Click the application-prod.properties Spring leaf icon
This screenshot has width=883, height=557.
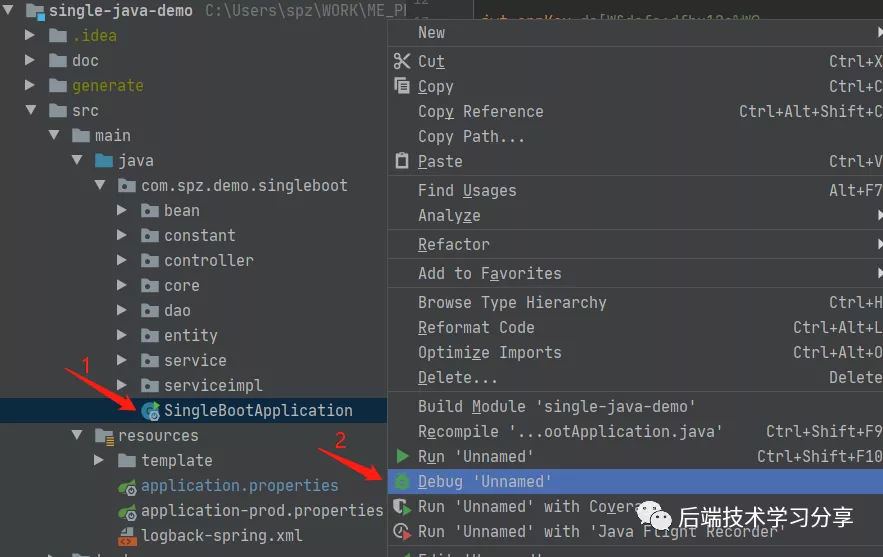[x=127, y=512]
